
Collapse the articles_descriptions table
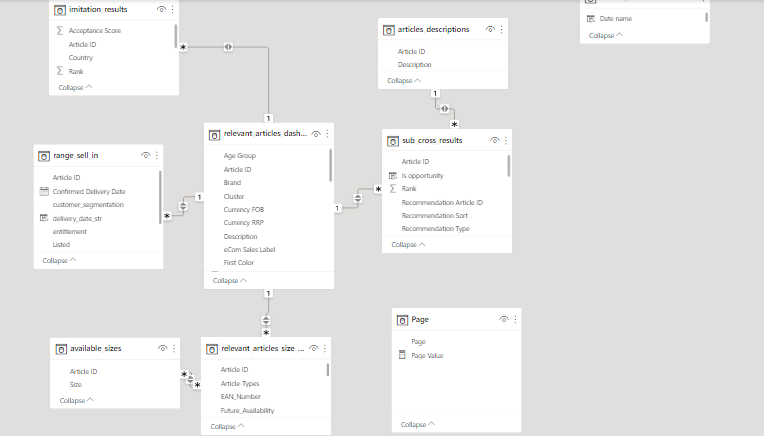[404, 81]
